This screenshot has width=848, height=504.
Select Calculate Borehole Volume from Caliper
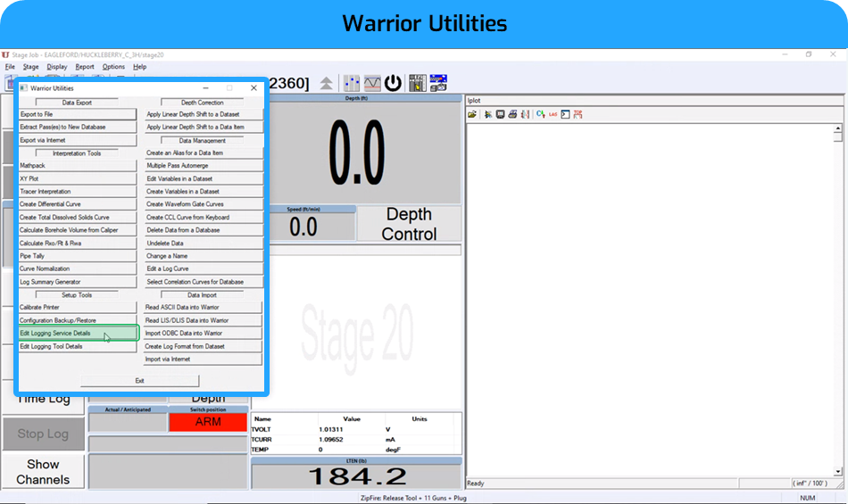click(78, 230)
